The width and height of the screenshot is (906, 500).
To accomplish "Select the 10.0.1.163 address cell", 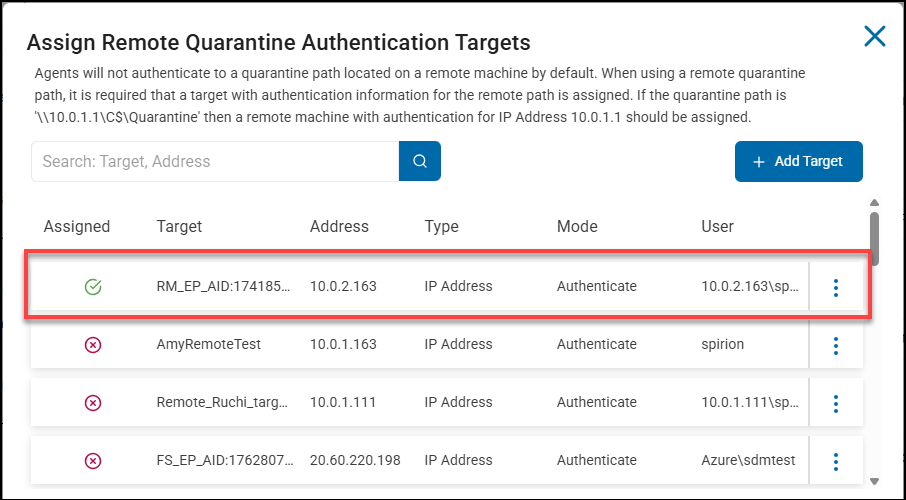I will [x=343, y=345].
